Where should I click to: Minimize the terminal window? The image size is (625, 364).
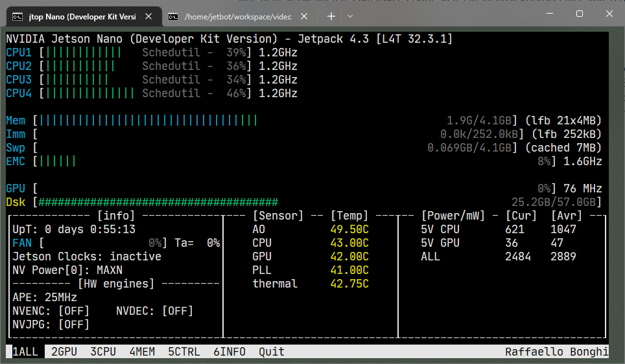pos(550,14)
